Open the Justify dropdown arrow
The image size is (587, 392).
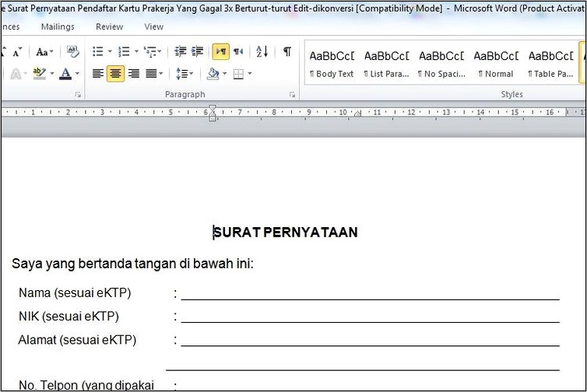(161, 73)
